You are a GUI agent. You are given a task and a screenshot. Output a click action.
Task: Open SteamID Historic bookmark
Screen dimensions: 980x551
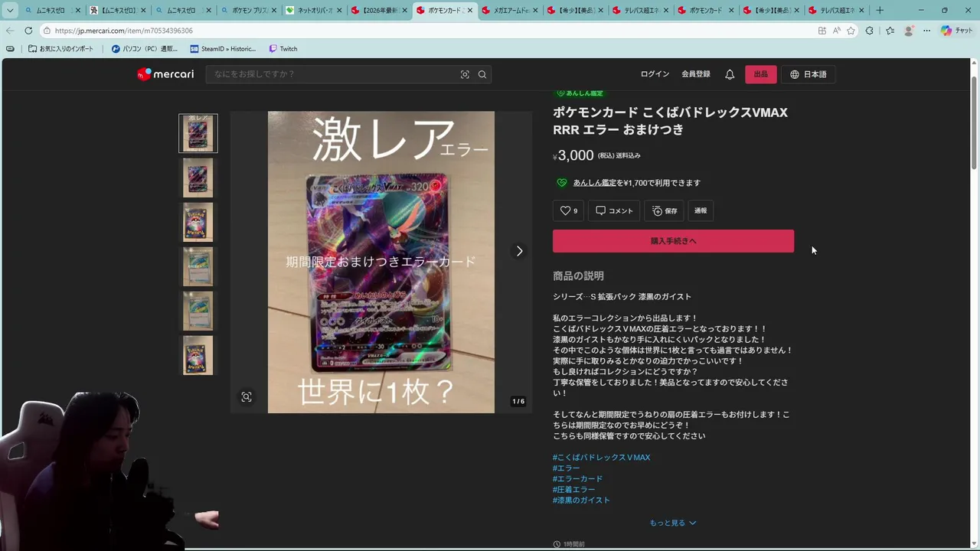(x=223, y=49)
